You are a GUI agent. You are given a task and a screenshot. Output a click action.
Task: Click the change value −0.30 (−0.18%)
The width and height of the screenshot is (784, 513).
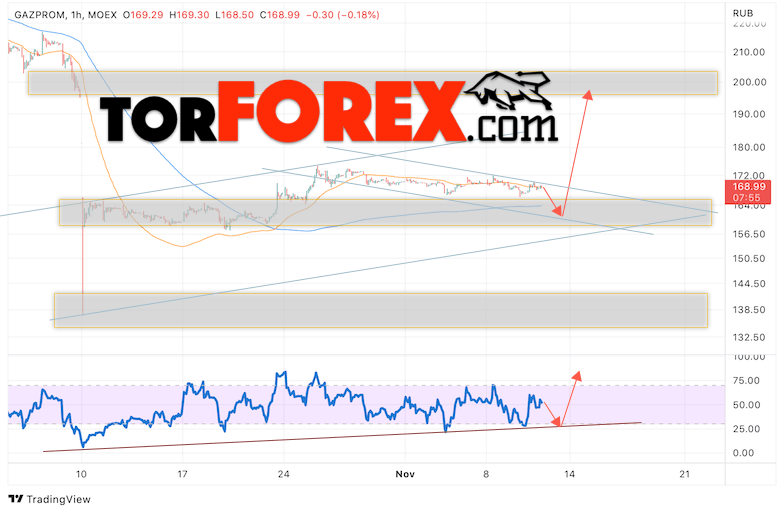point(342,15)
